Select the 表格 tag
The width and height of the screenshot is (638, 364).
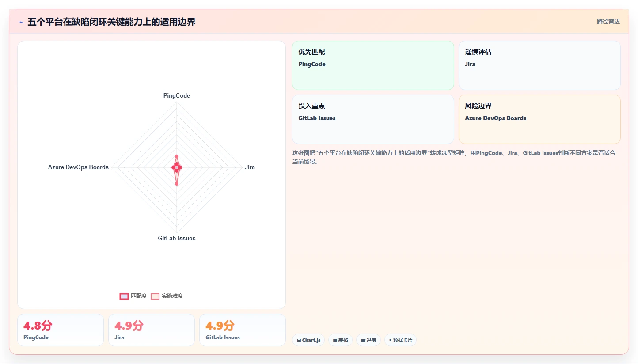(340, 340)
